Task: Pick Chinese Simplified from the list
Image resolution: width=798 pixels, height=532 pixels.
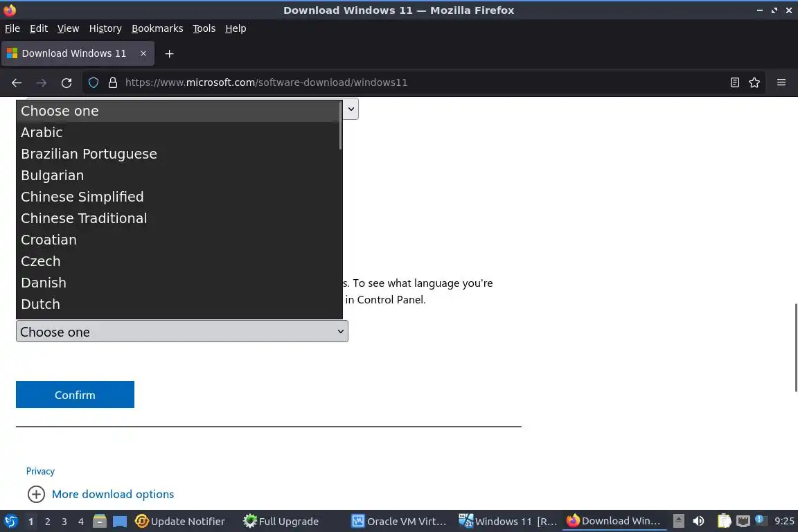Action: [177, 197]
